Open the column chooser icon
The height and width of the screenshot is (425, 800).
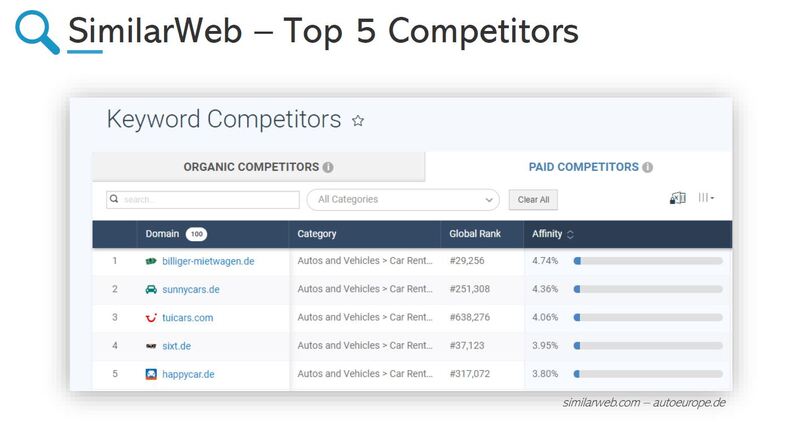tap(706, 198)
